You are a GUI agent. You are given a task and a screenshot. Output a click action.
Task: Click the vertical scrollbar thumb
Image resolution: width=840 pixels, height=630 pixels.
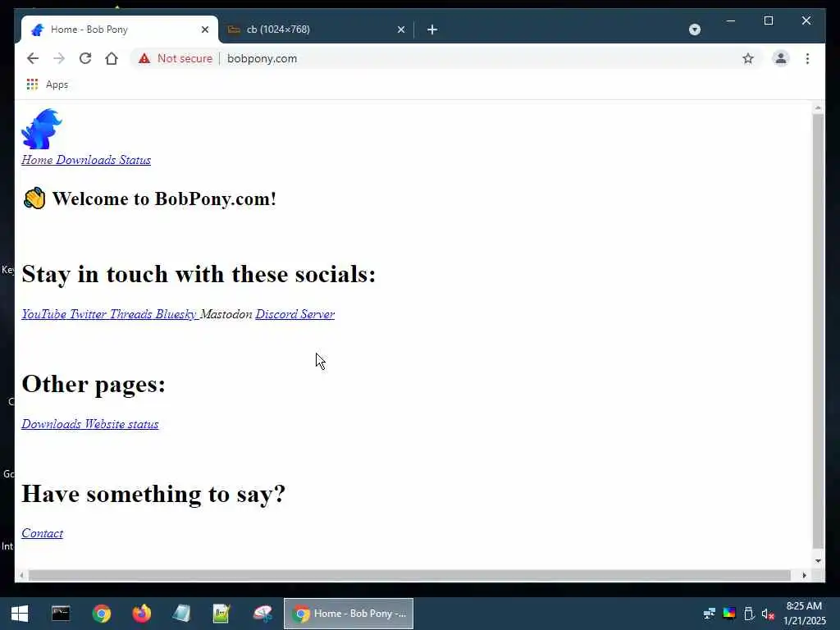click(818, 331)
